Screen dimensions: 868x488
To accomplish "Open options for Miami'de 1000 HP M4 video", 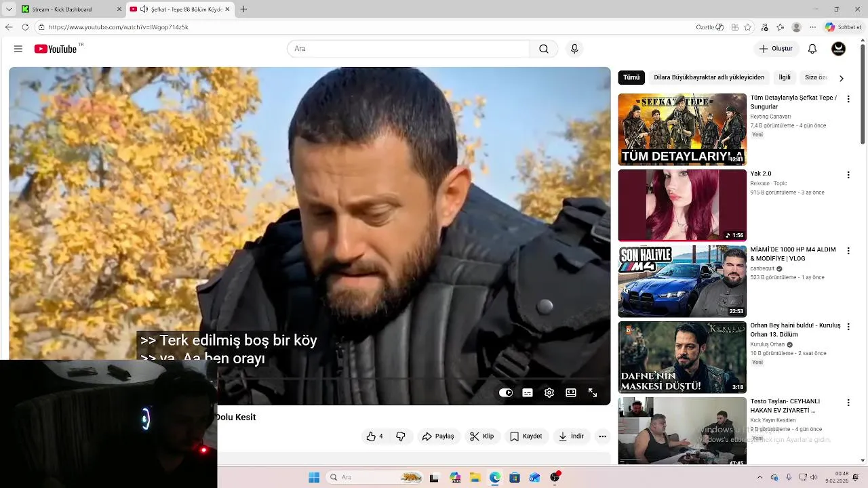I will (x=848, y=251).
